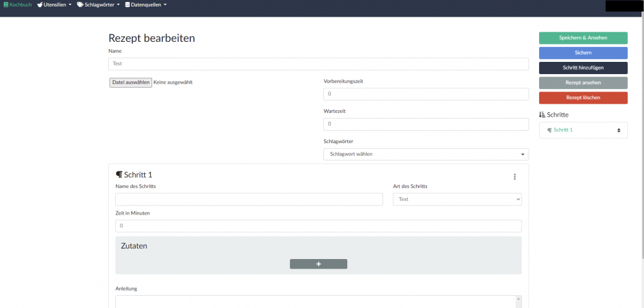644x308 pixels.
Task: Click the Schlagwörter tags icon
Action: pyautogui.click(x=80, y=5)
